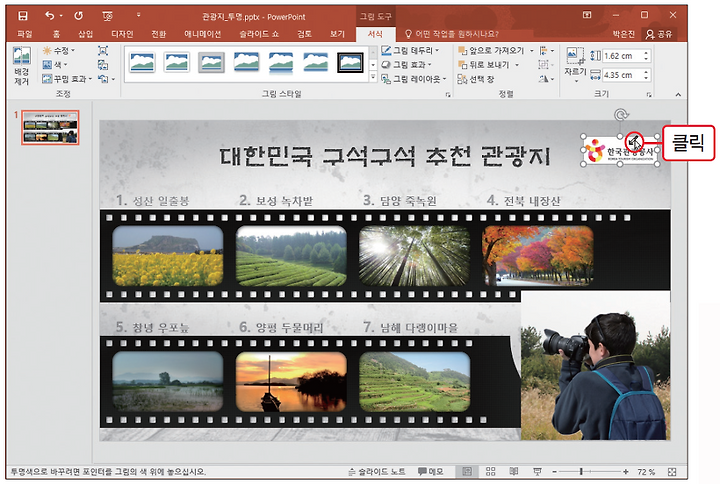Apply the first picture style thumbnail
Image resolution: width=720 pixels, height=484 pixels.
pos(142,62)
